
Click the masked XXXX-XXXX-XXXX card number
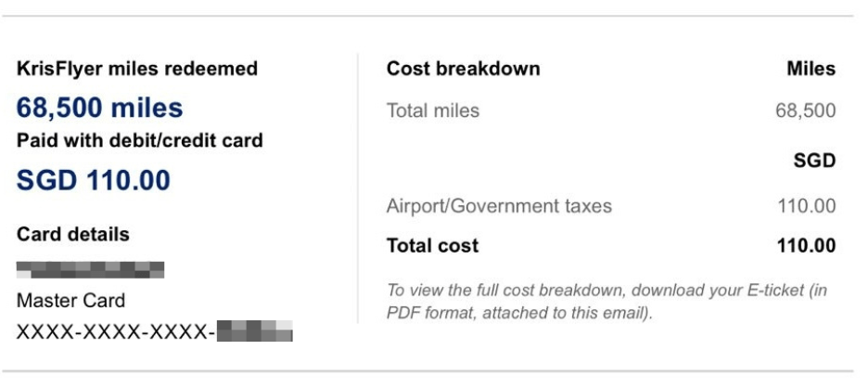113,331
